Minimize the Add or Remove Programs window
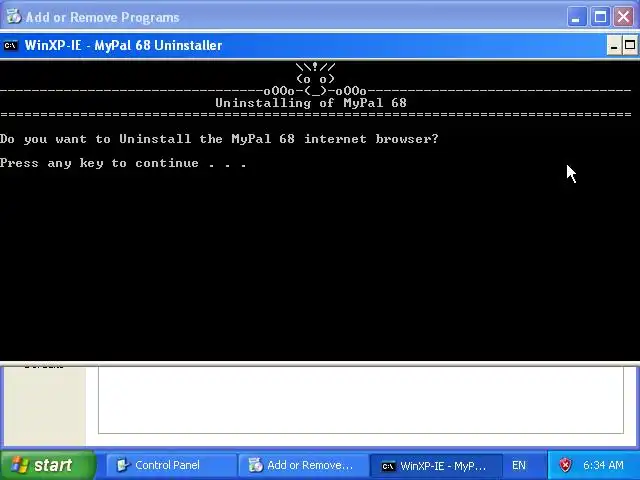Screen dimensions: 640x480 (576, 17)
